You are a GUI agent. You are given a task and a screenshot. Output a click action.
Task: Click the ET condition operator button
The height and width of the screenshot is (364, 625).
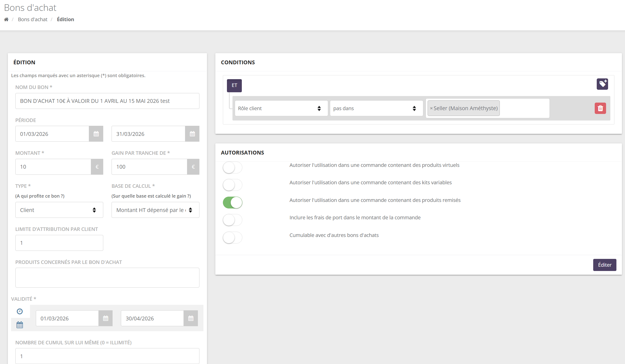tap(234, 85)
